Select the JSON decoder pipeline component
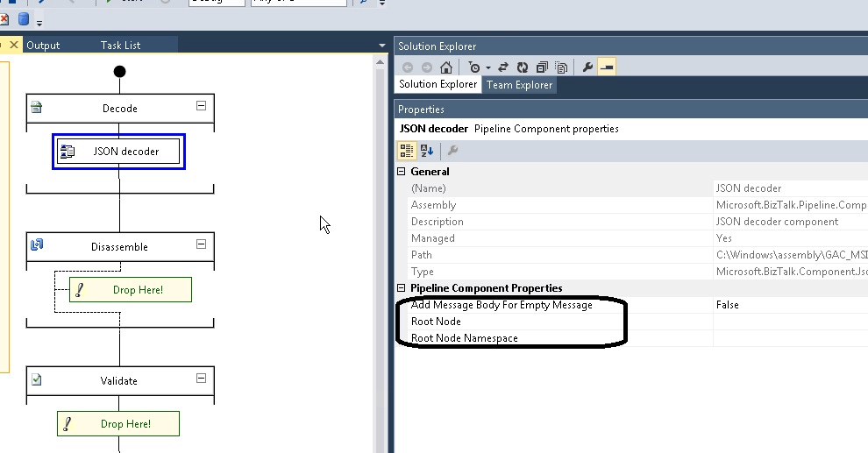The width and height of the screenshot is (868, 453). pyautogui.click(x=118, y=152)
